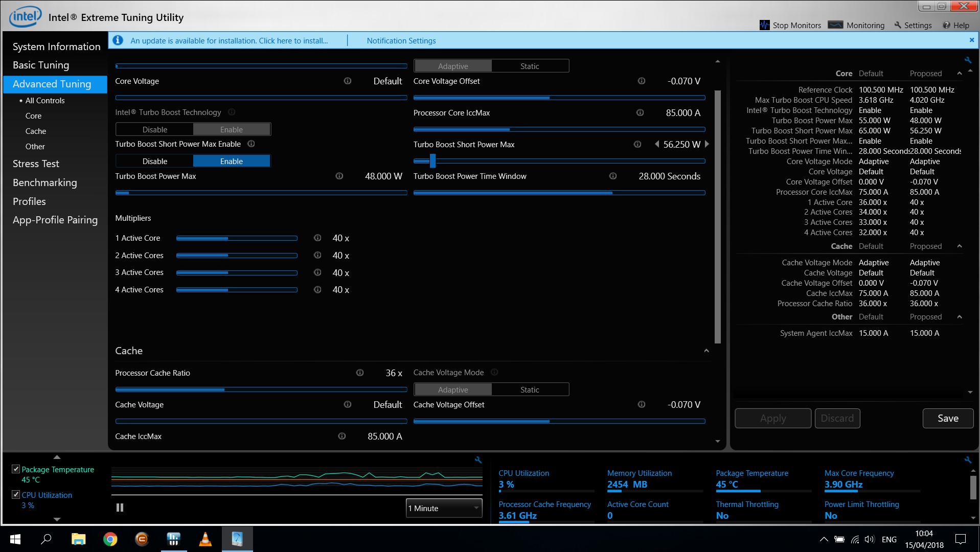Go to the Profiles section
Screen dimensions: 980x552
click(29, 201)
